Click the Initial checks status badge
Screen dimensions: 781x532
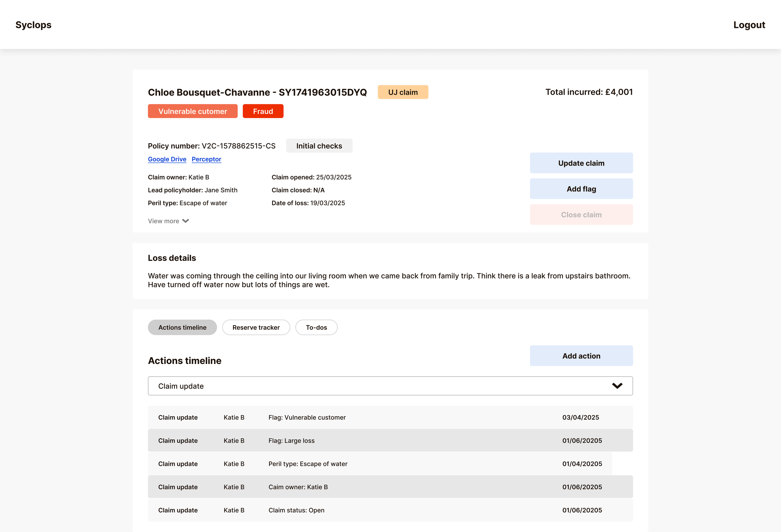click(319, 146)
